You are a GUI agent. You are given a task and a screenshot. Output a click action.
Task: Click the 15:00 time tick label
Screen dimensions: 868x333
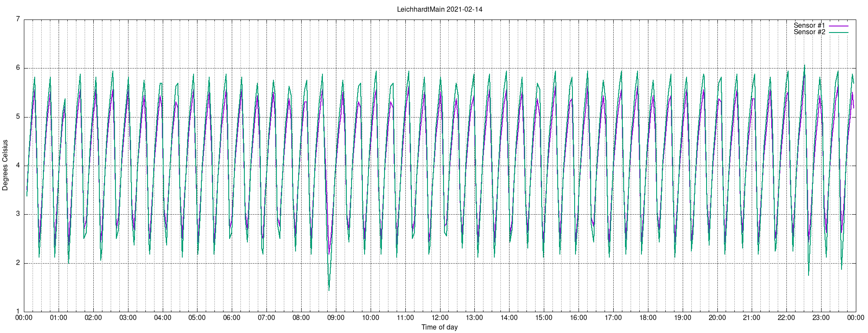tap(544, 317)
